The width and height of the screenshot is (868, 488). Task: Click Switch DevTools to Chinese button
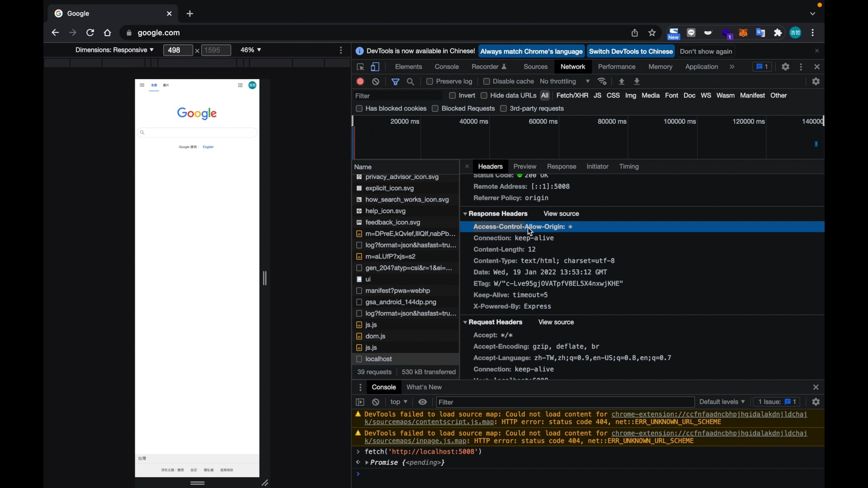[x=631, y=52]
